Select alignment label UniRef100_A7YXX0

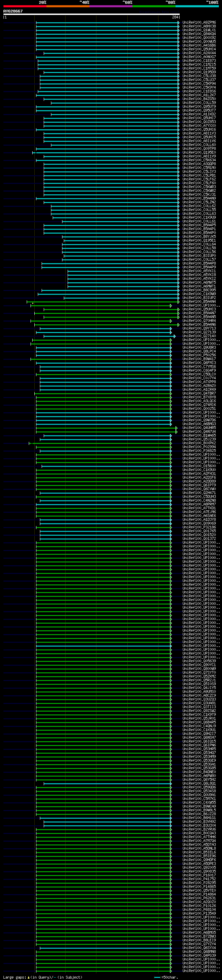199,125
